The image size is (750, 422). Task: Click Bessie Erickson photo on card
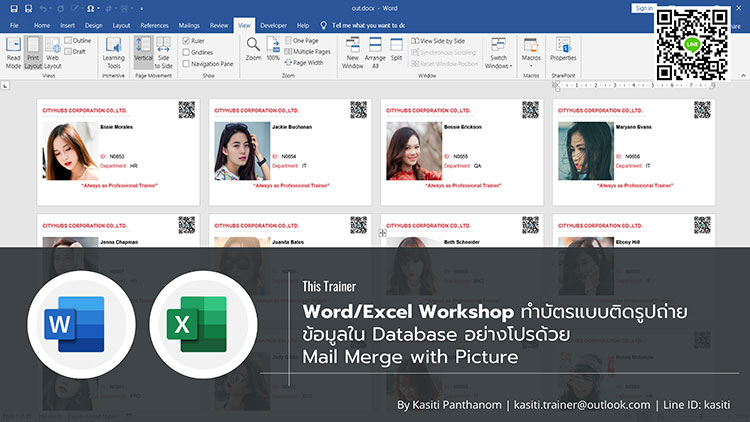coord(414,151)
